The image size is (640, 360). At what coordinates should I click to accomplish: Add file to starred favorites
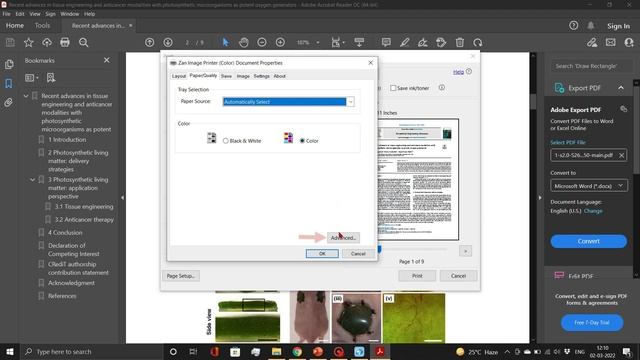[x=29, y=42]
